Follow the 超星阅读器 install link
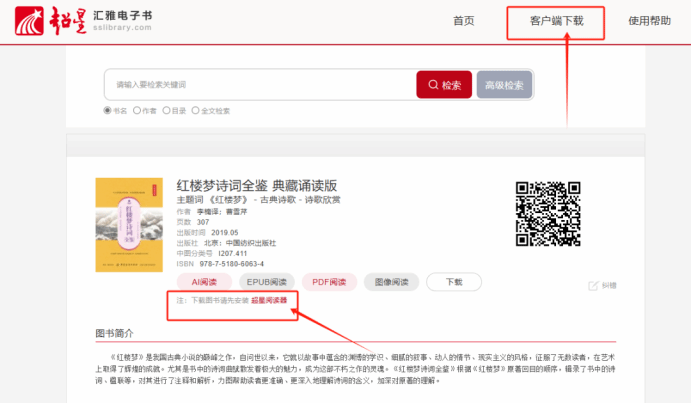The width and height of the screenshot is (692, 404). coord(268,300)
